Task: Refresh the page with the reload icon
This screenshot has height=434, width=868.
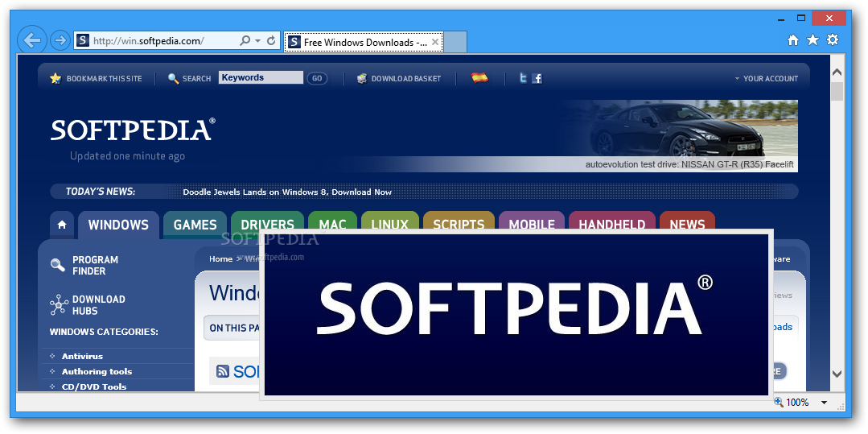Action: click(x=271, y=40)
